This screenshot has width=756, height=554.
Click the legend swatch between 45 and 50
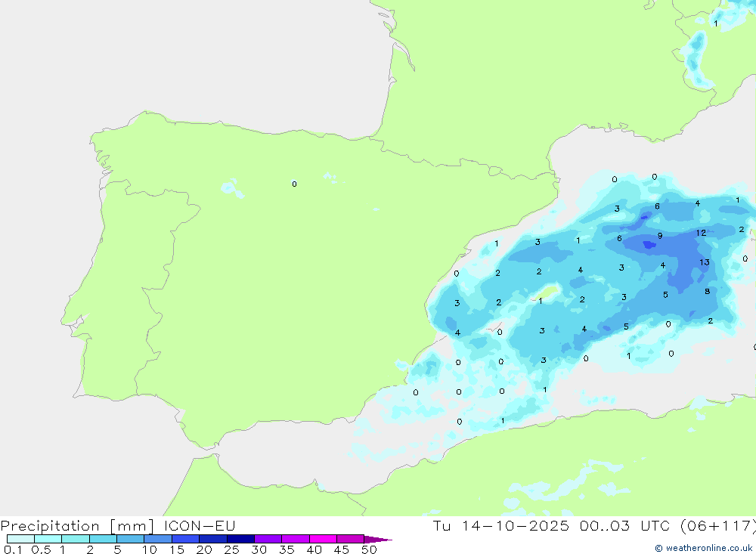tap(350, 539)
